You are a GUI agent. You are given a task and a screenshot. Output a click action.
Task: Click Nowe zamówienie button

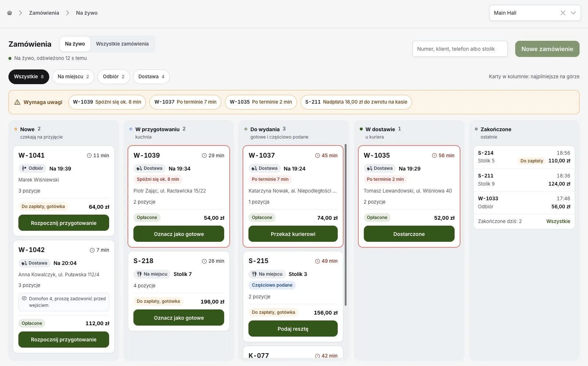547,49
